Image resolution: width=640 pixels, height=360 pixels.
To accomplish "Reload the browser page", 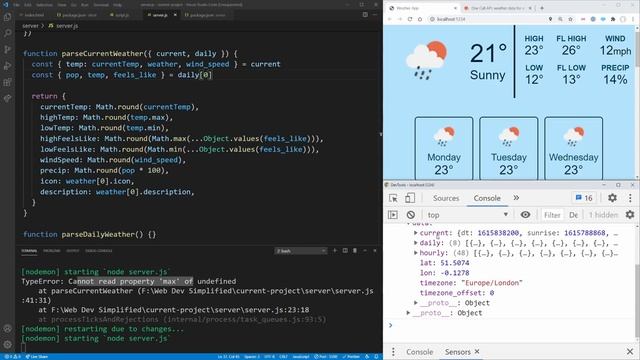I will coord(409,19).
